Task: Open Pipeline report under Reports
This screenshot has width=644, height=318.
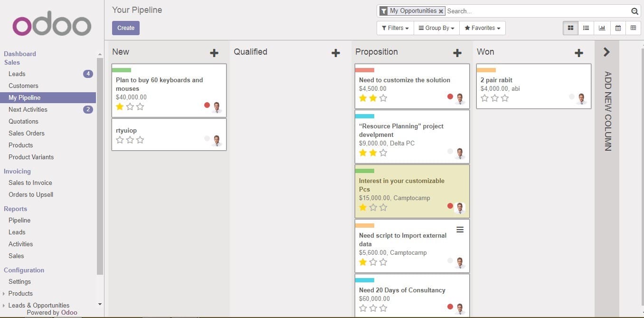Action: [x=19, y=221]
